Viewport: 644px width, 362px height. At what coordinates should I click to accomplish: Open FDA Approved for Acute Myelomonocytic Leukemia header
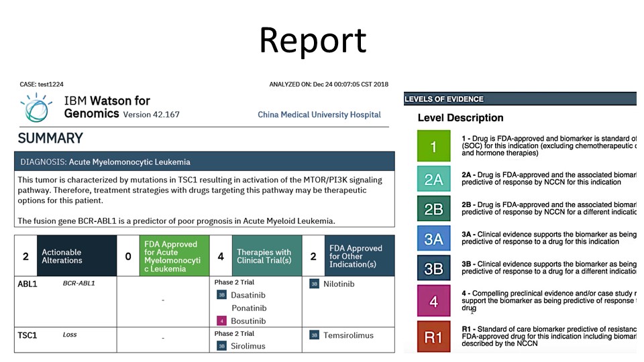(174, 256)
